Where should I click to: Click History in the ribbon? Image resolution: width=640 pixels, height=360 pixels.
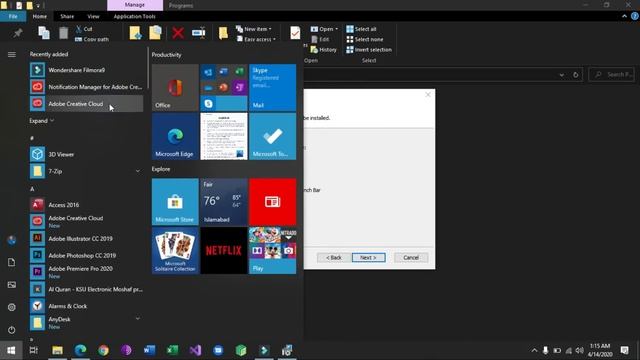click(x=324, y=49)
